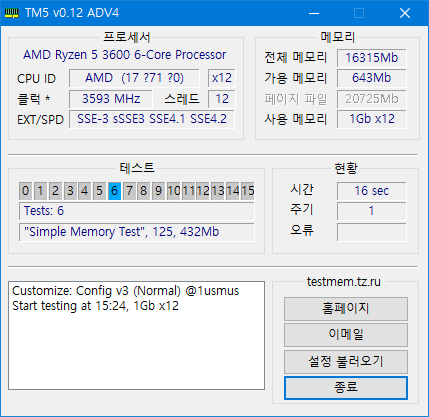
Task: Select test block 1
Action: [x=40, y=191]
